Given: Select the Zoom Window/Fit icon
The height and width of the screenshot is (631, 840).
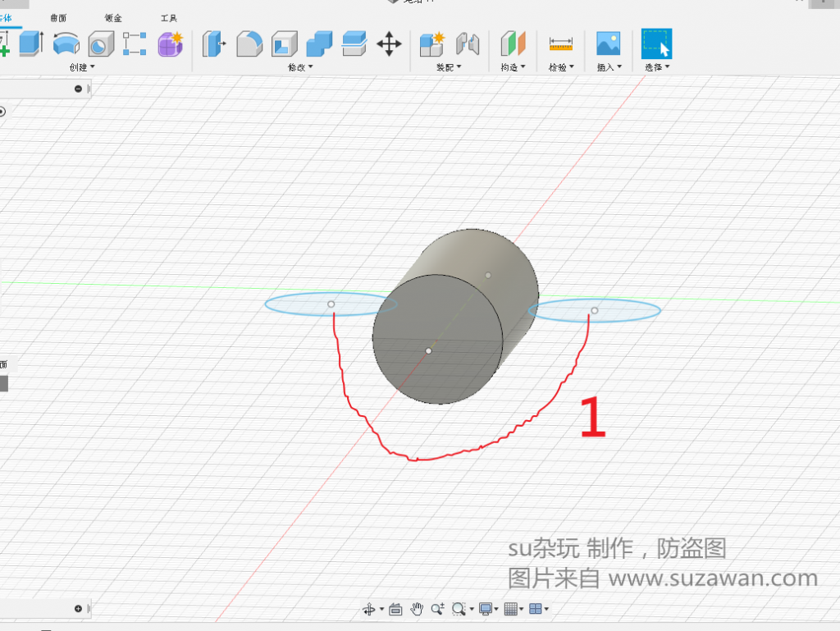Looking at the screenshot, I should pos(458,609).
